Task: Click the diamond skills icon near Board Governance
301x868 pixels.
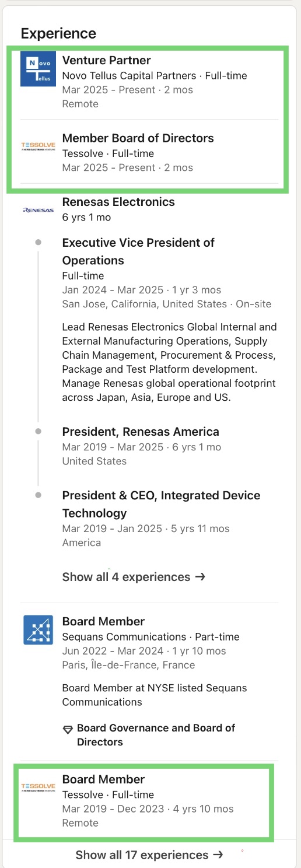Action: pos(68,729)
